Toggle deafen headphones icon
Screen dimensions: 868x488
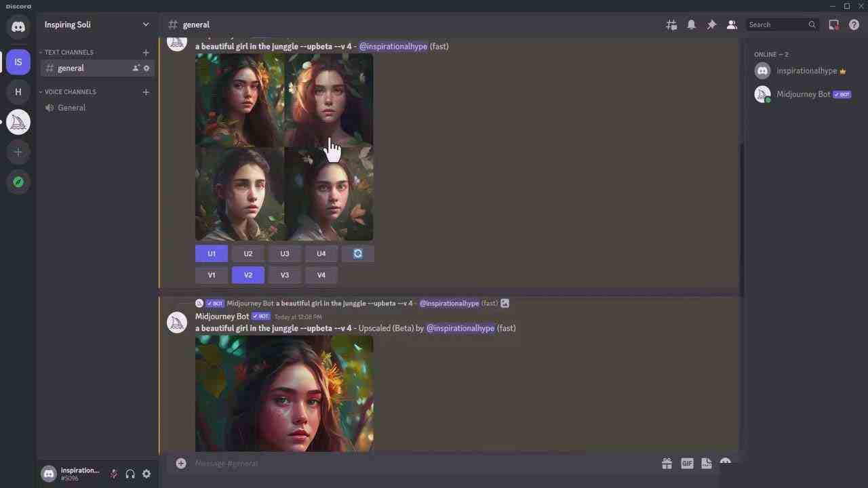click(x=130, y=474)
